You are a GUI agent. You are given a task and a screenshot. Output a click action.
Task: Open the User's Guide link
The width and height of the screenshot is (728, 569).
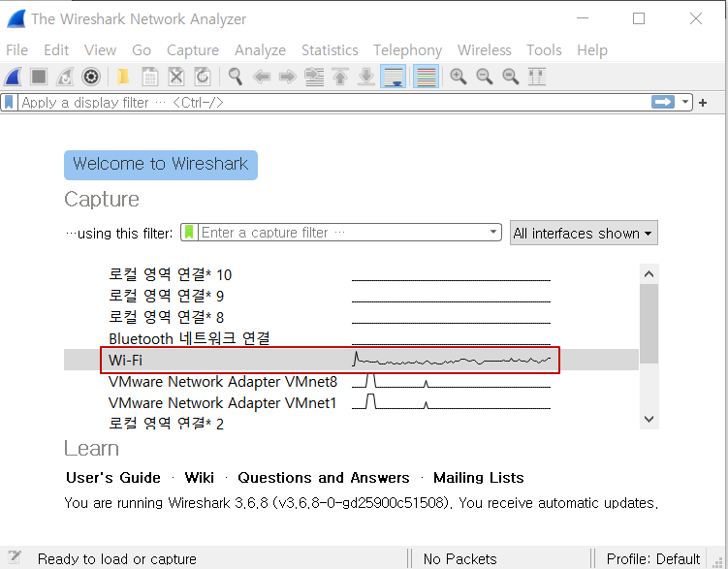113,478
